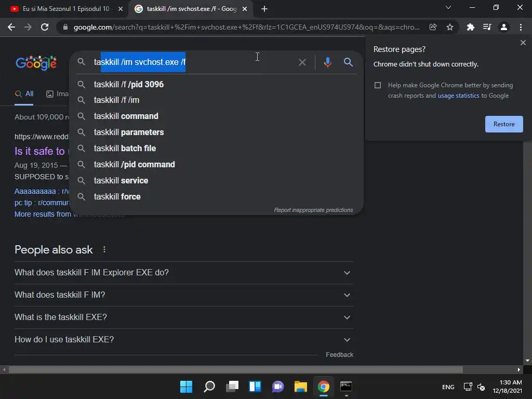Expand How do I use taskkill EXE

tap(183, 340)
